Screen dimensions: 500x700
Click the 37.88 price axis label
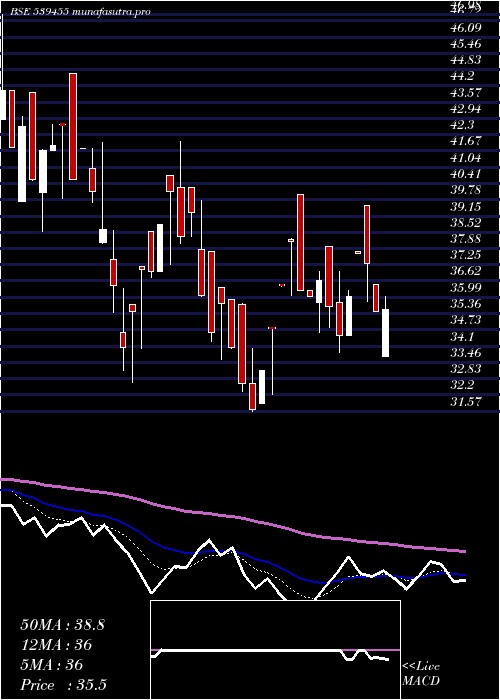coord(466,238)
